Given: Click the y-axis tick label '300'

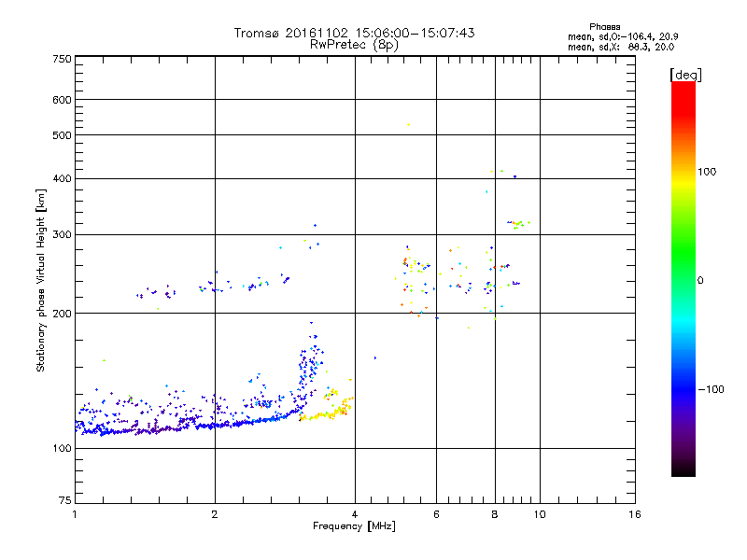Looking at the screenshot, I should pyautogui.click(x=62, y=235).
